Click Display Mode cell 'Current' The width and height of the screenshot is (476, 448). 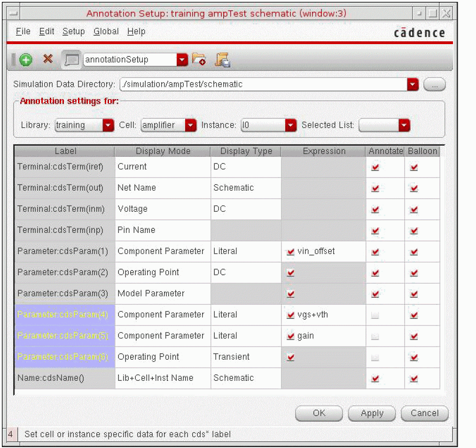coord(163,167)
